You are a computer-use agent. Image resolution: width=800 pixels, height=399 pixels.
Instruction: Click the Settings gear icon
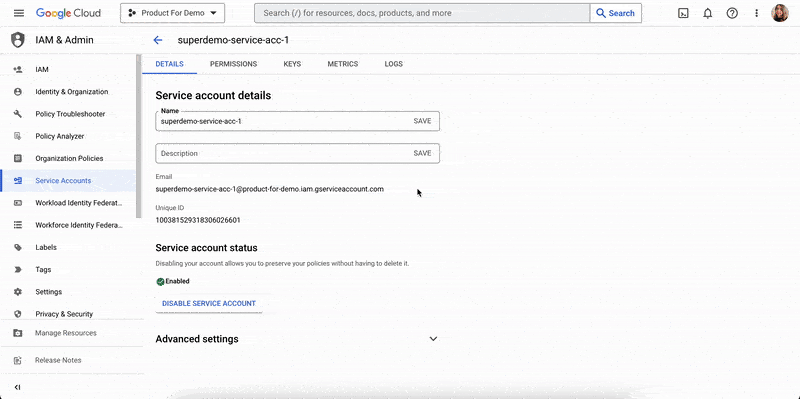click(x=18, y=292)
